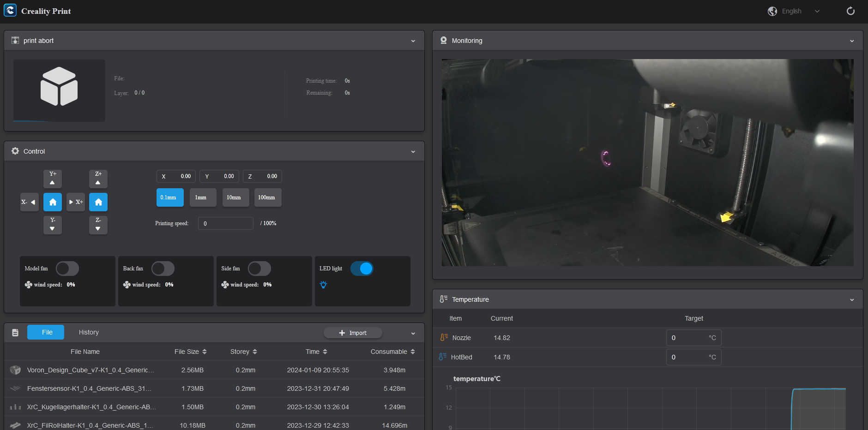Lower the Z- axis
Screen dimensions: 868x430
point(98,225)
